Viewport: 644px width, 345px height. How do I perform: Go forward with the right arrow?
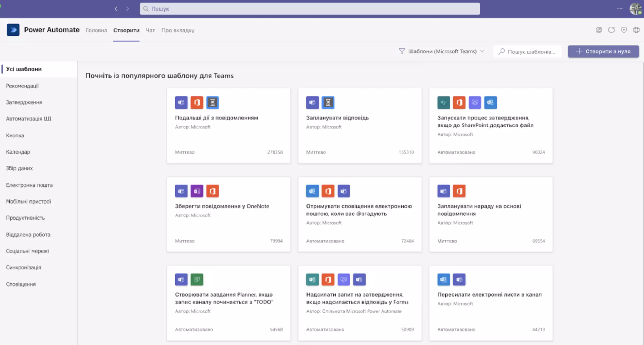pyautogui.click(x=127, y=9)
